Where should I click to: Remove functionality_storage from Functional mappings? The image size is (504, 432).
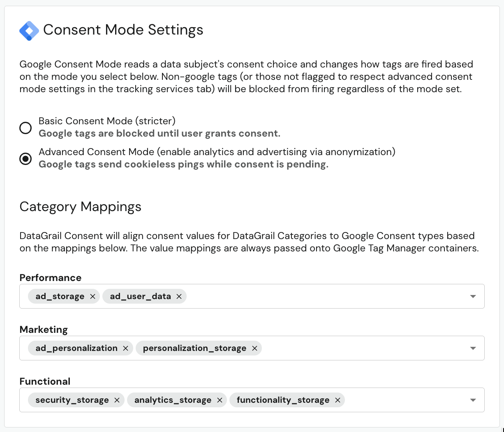point(338,400)
